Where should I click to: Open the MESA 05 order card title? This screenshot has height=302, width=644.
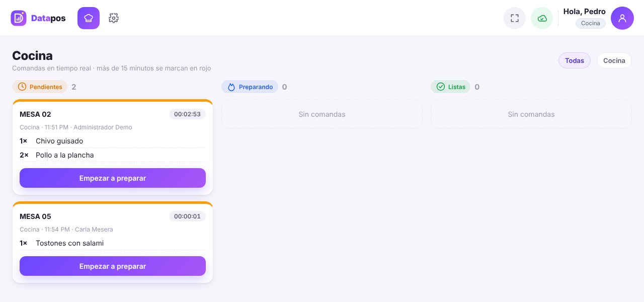(35, 216)
